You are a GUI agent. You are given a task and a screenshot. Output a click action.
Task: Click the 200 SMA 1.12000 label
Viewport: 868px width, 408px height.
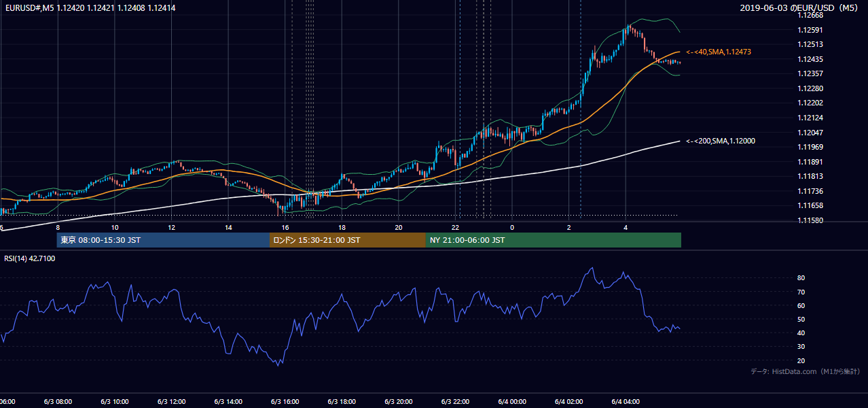pyautogui.click(x=720, y=141)
